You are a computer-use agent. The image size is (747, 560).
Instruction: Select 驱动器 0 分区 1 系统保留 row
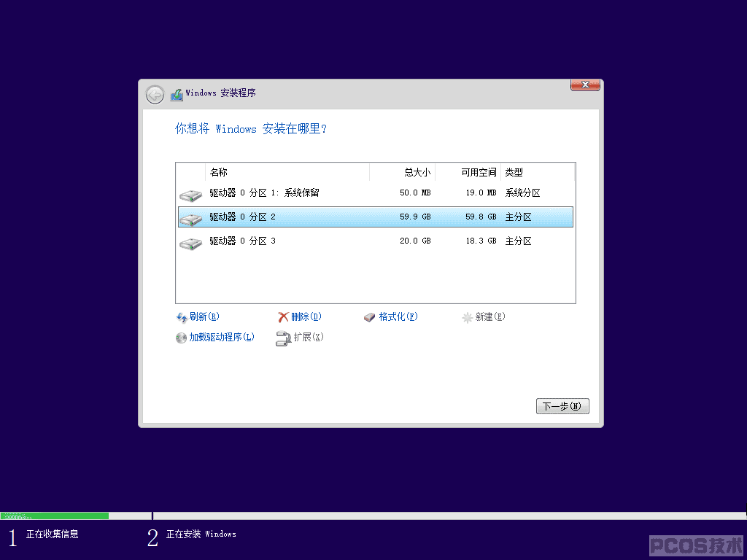coord(376,192)
